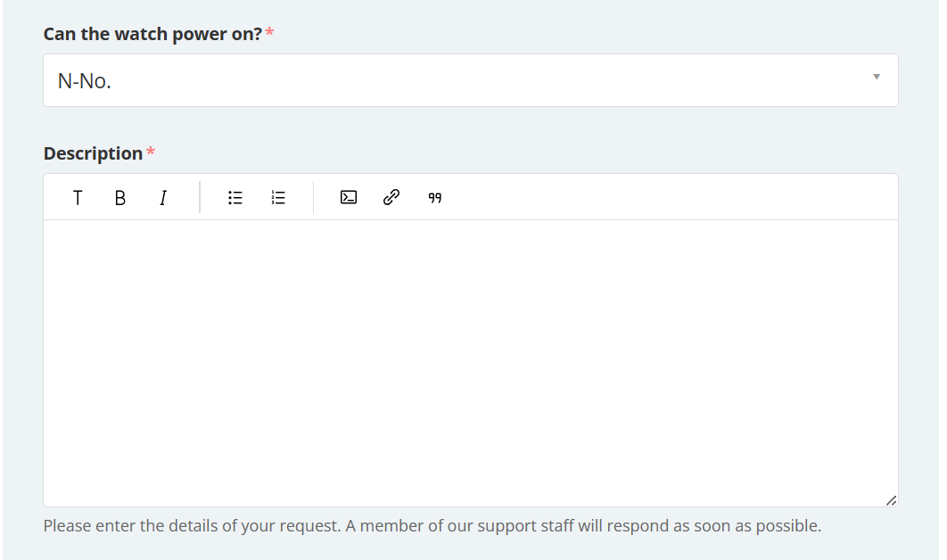This screenshot has height=560, width=947.
Task: Click the dropdown arrow beside N-No.
Action: tap(876, 78)
